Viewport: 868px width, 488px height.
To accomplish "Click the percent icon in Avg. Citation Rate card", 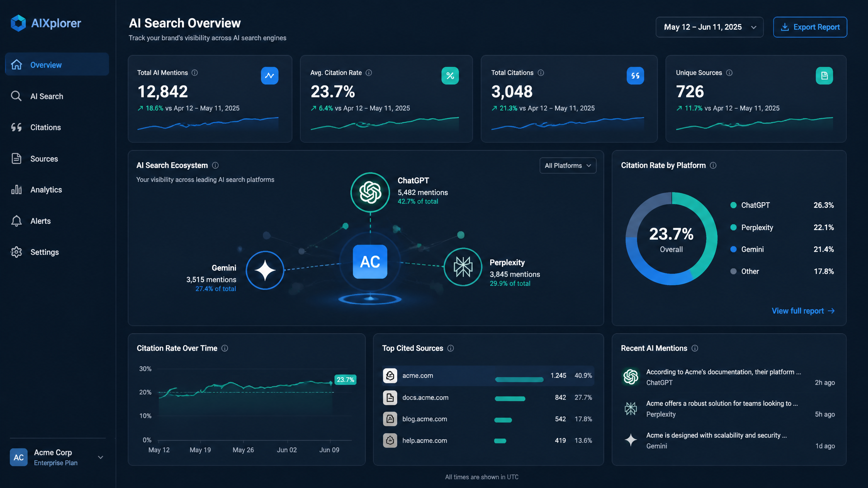I will pos(450,76).
